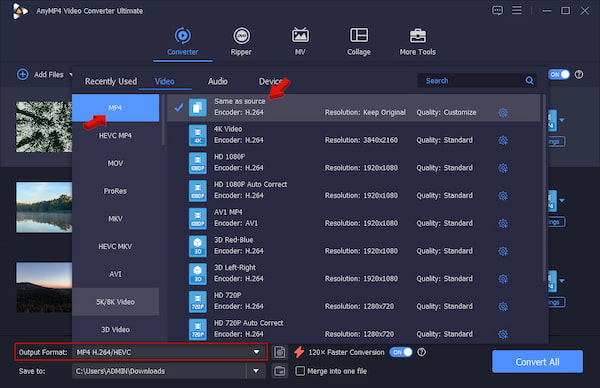Image resolution: width=600 pixels, height=388 pixels.
Task: Toggle the ON switch at top right
Action: 559,75
